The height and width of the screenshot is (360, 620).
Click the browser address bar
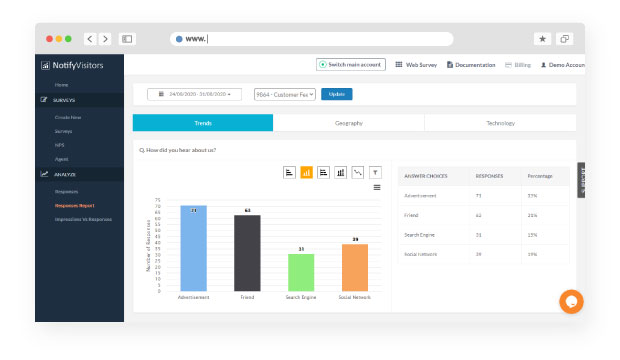point(312,39)
